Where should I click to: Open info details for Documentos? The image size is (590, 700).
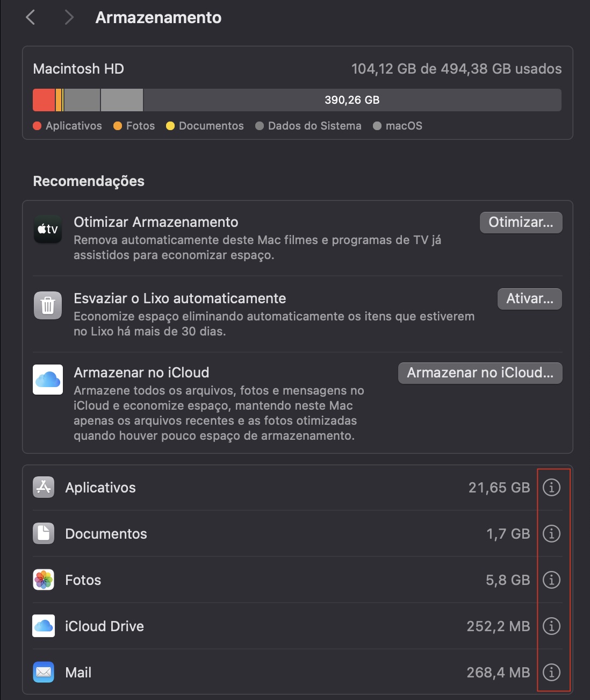pos(551,533)
